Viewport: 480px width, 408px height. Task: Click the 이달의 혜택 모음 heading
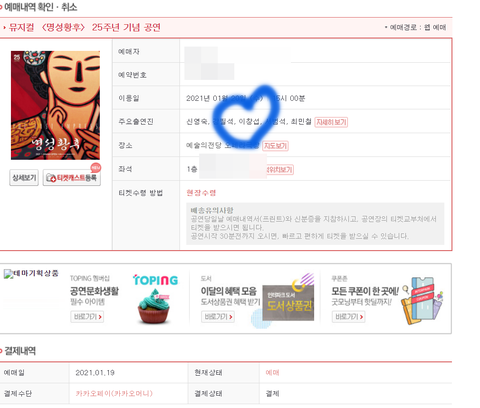click(x=229, y=291)
